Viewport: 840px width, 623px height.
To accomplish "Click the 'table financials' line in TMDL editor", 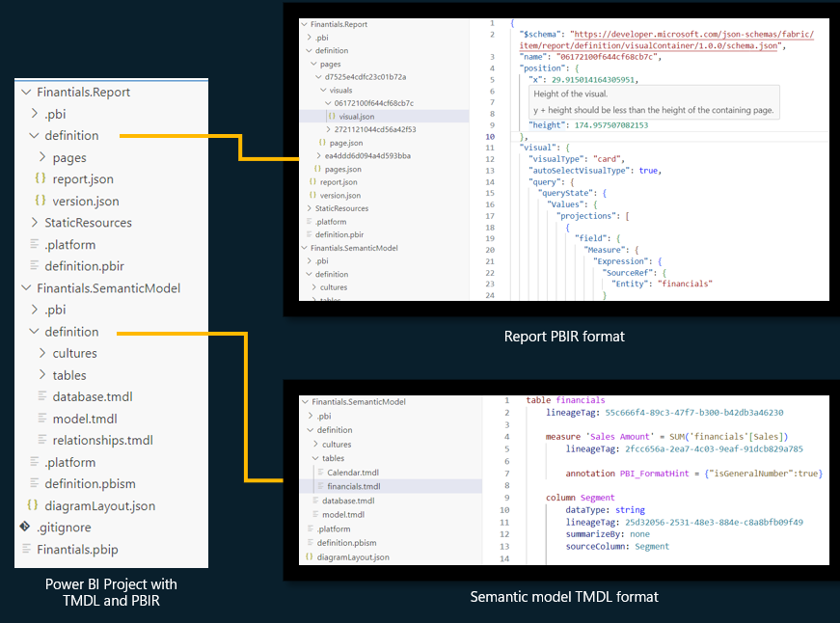I will click(565, 399).
